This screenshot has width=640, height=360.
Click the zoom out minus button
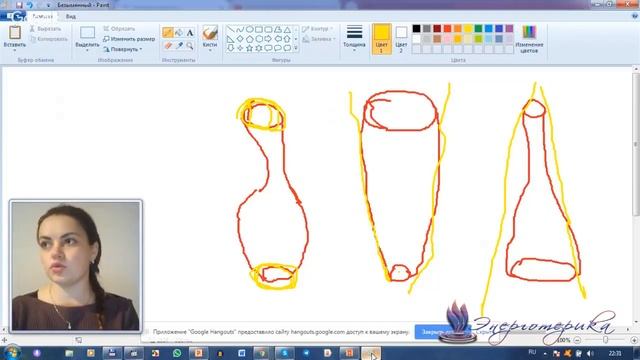577,340
